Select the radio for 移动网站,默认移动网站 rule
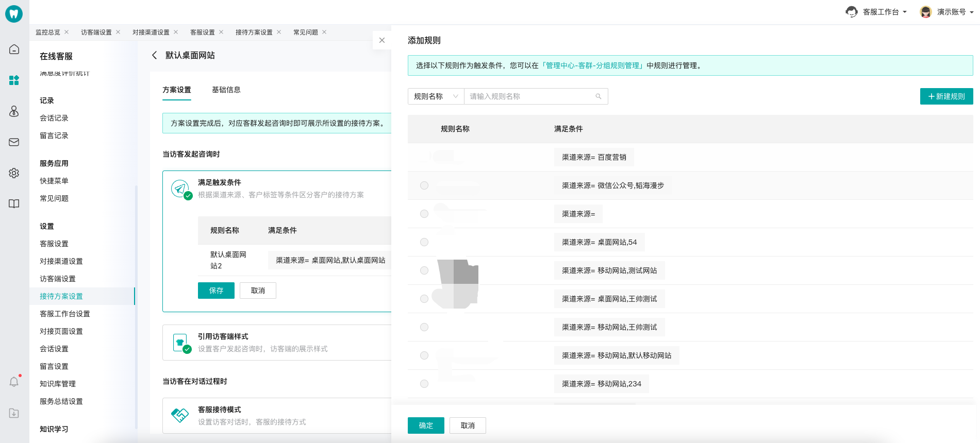 (x=424, y=355)
